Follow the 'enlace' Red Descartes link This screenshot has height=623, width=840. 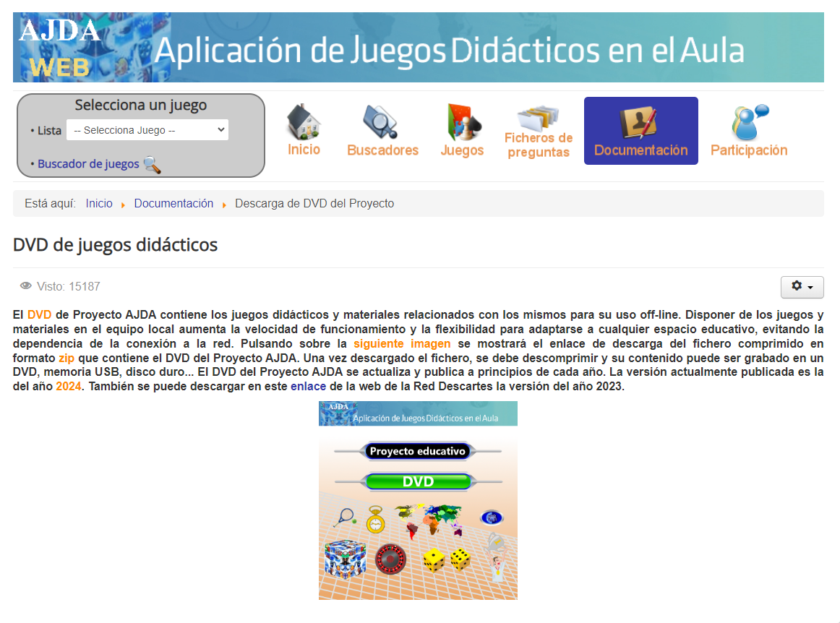pos(308,386)
